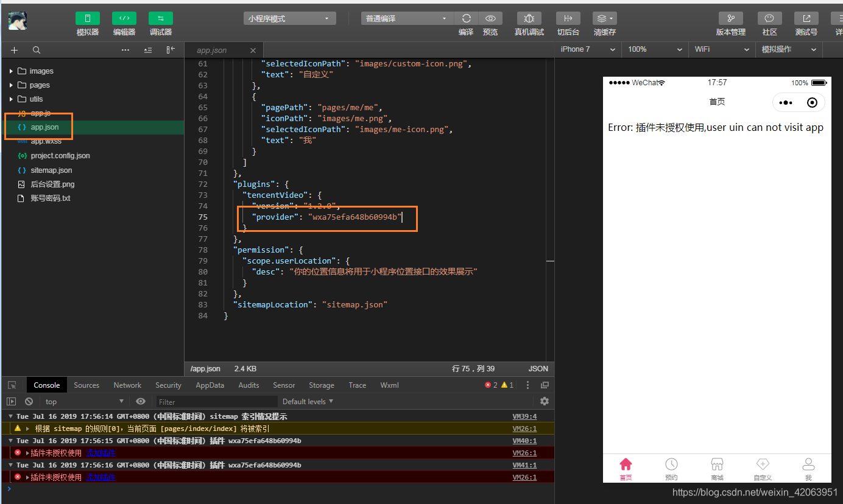
Task: Collapse all folders in file tree
Action: [148, 50]
